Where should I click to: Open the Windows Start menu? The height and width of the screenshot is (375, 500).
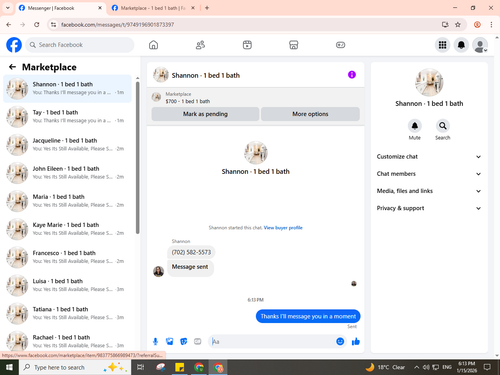coord(9,367)
